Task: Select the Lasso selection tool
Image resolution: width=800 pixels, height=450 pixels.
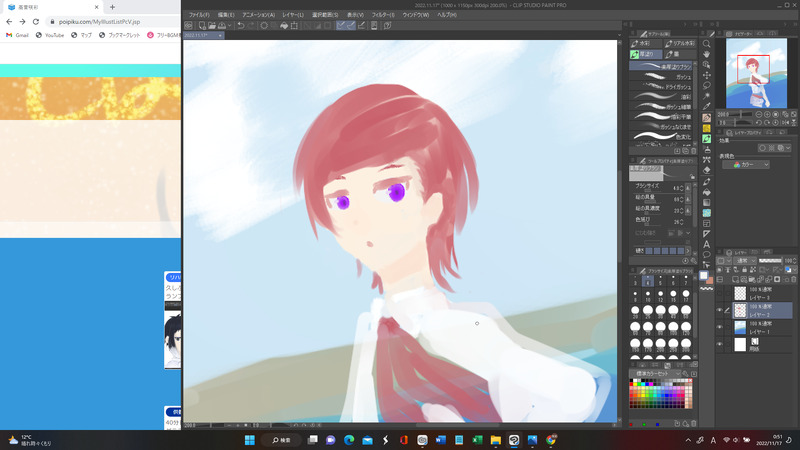Action: click(707, 86)
